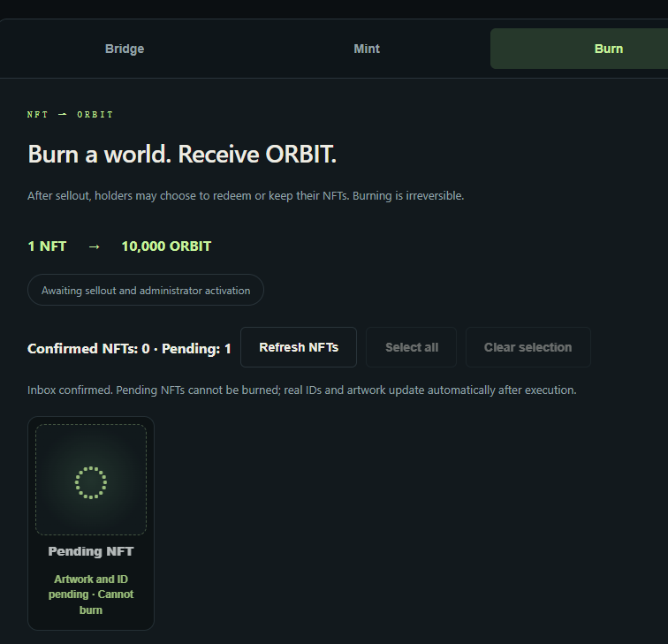Click the 'Burn a world. Receive ORBIT.' heading
Viewport: 668px width, 644px height.
182,154
